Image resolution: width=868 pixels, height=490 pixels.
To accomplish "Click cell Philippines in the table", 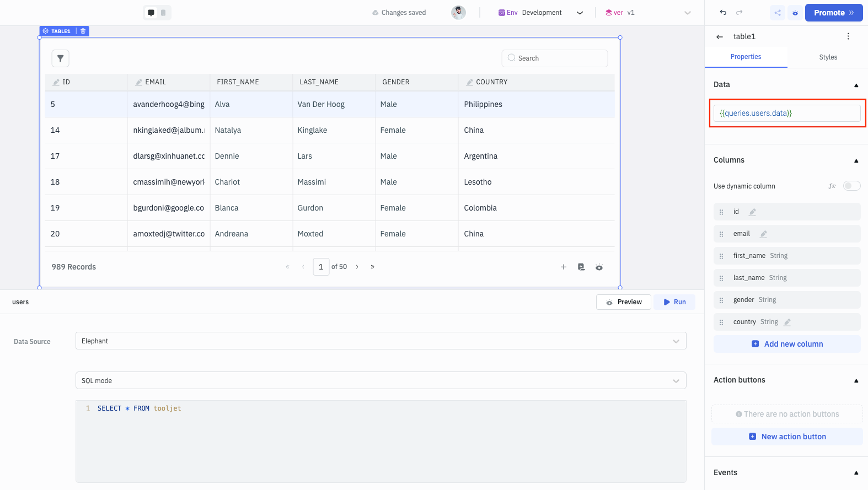I will tap(537, 104).
